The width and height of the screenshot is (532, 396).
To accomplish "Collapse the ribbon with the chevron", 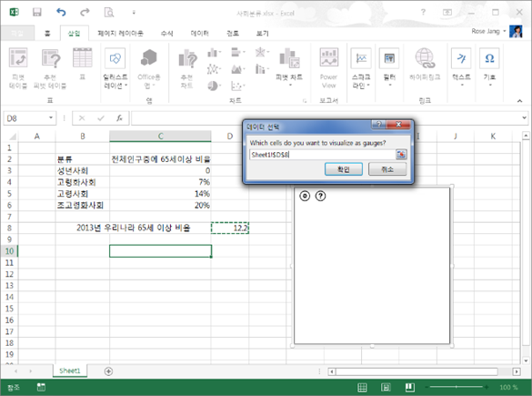I will pyautogui.click(x=520, y=100).
